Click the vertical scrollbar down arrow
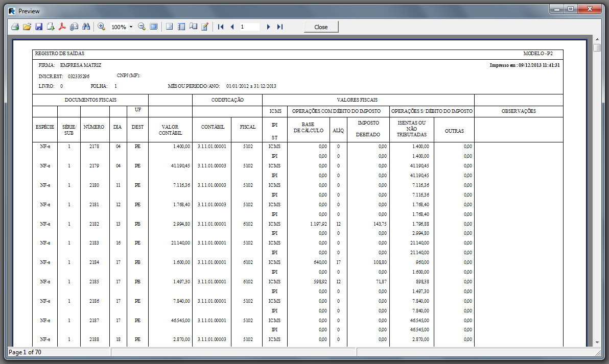This screenshot has width=609, height=364. (597, 342)
